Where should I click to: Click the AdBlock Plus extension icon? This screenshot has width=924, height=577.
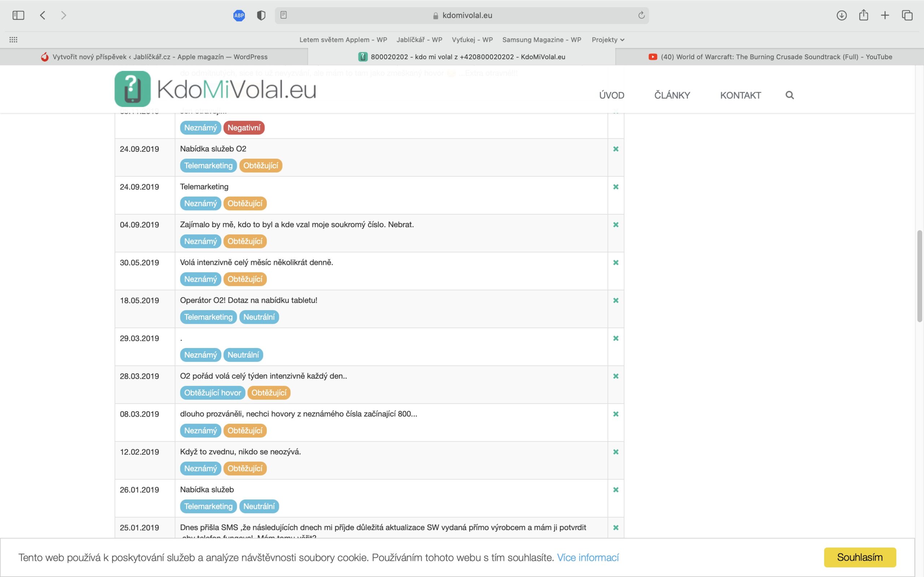[x=239, y=15]
